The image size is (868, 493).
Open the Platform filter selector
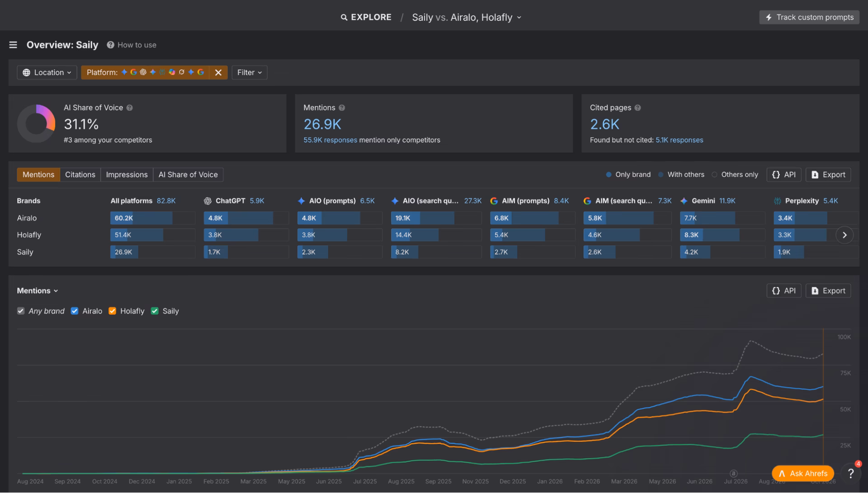coord(145,72)
